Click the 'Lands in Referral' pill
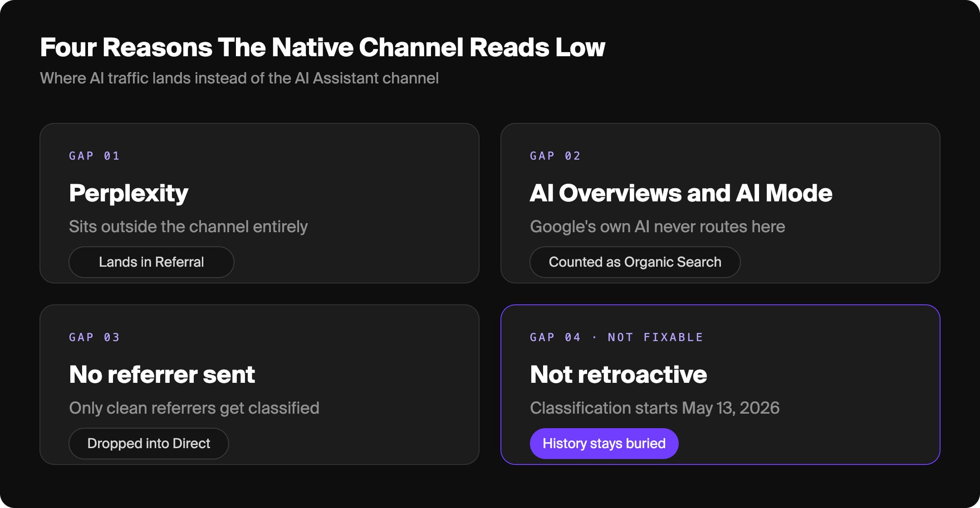Image resolution: width=980 pixels, height=508 pixels. pyautogui.click(x=151, y=262)
